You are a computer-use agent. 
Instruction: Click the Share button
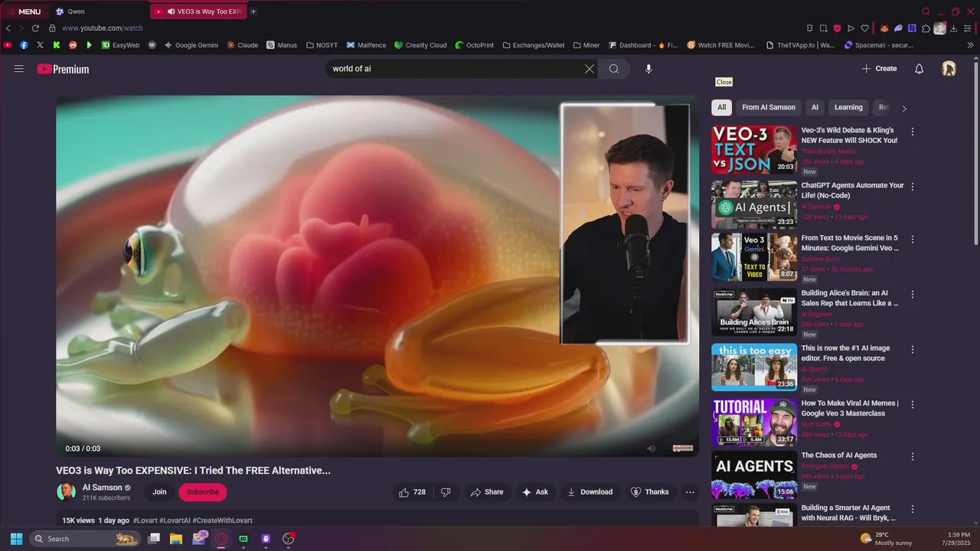pyautogui.click(x=487, y=492)
